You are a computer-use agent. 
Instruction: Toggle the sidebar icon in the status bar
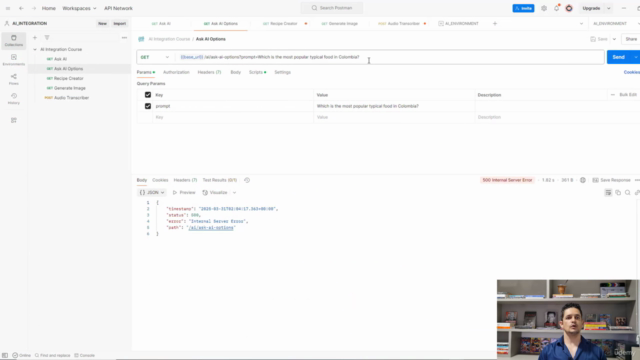[x=5, y=356]
